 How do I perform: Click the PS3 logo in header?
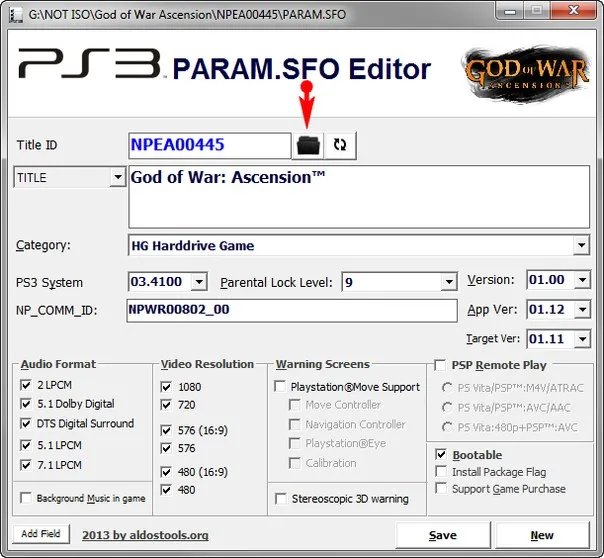pyautogui.click(x=90, y=64)
